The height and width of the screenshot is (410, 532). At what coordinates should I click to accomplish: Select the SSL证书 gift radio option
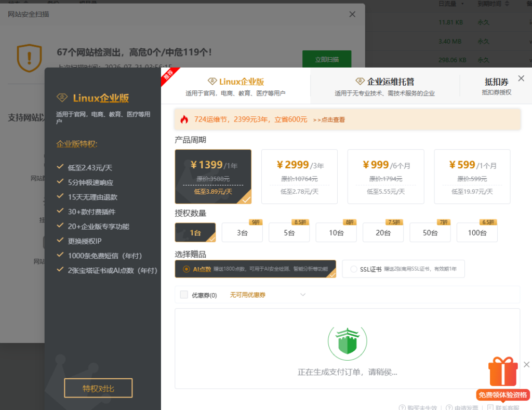(x=353, y=269)
